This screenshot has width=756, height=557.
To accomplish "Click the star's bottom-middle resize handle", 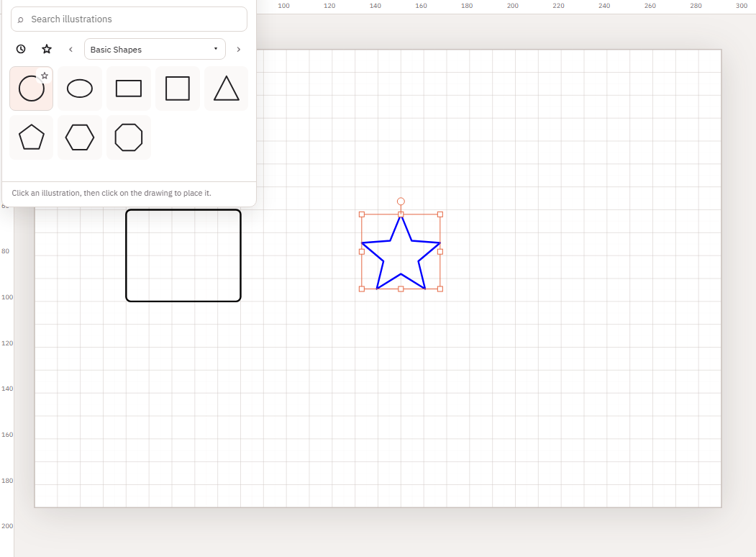I will pyautogui.click(x=401, y=289).
